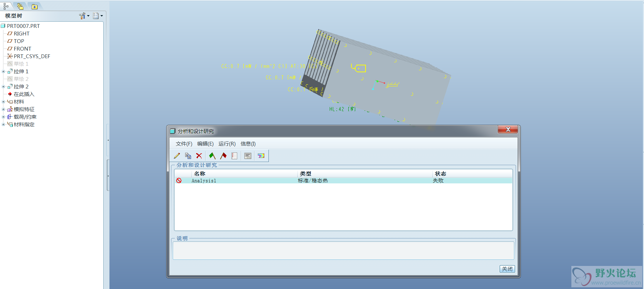
Task: Click 失败 status cell
Action: tap(438, 181)
